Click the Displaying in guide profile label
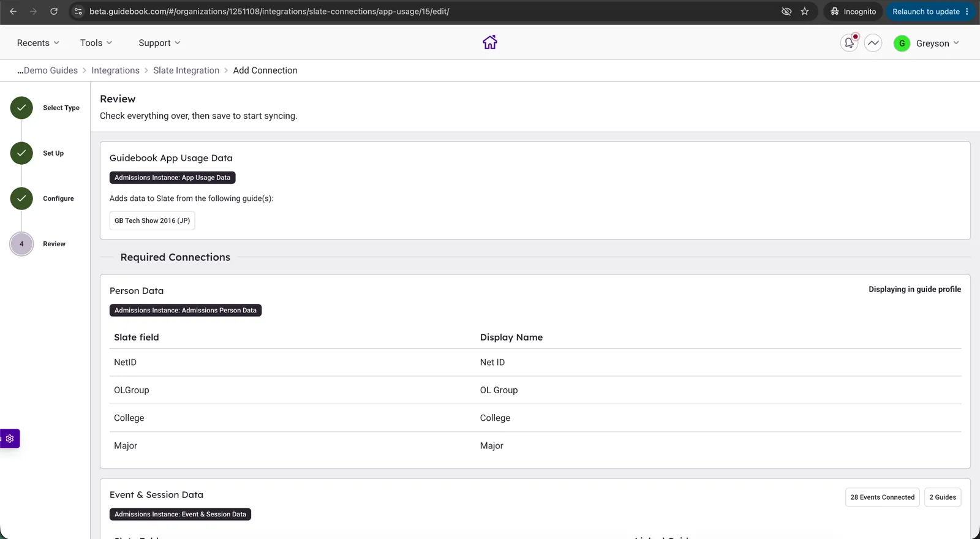This screenshot has height=539, width=980. tap(914, 289)
